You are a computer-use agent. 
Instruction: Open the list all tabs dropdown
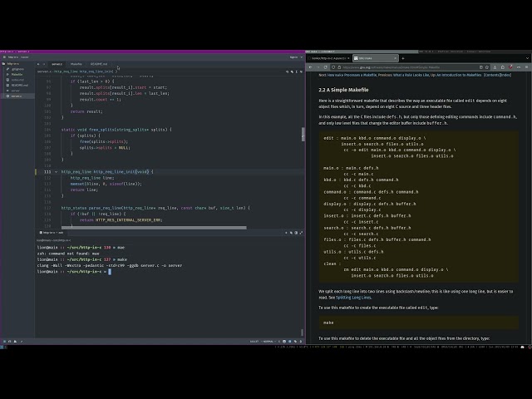pos(527,58)
